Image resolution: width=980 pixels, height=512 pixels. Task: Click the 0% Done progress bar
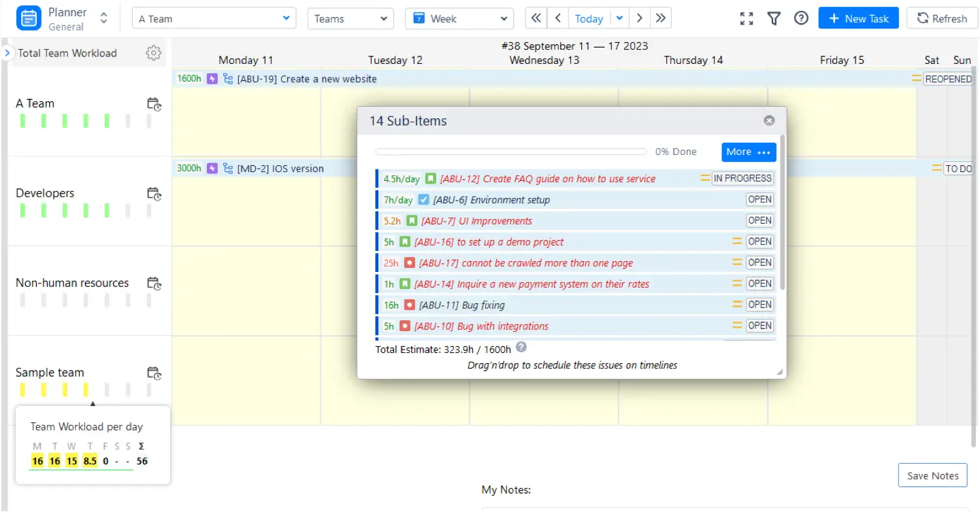(510, 152)
